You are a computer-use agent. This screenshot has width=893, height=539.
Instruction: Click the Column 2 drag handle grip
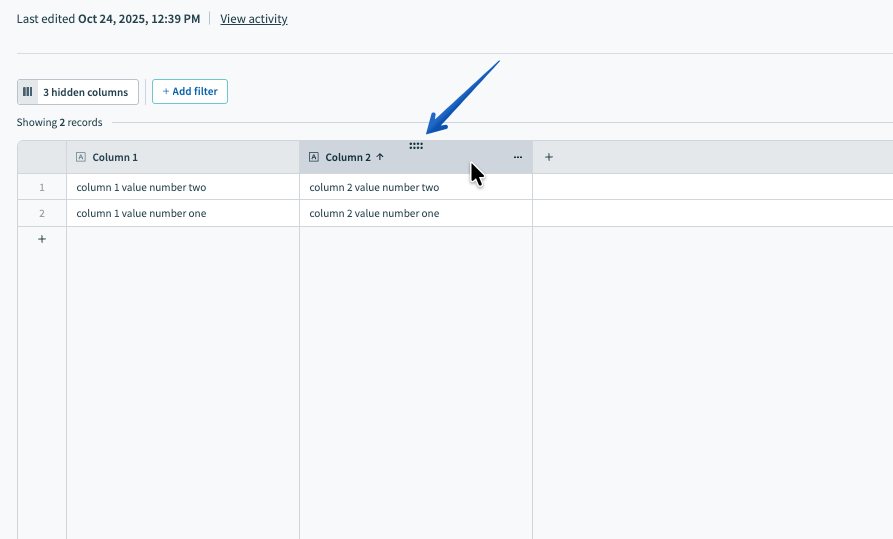(x=416, y=146)
